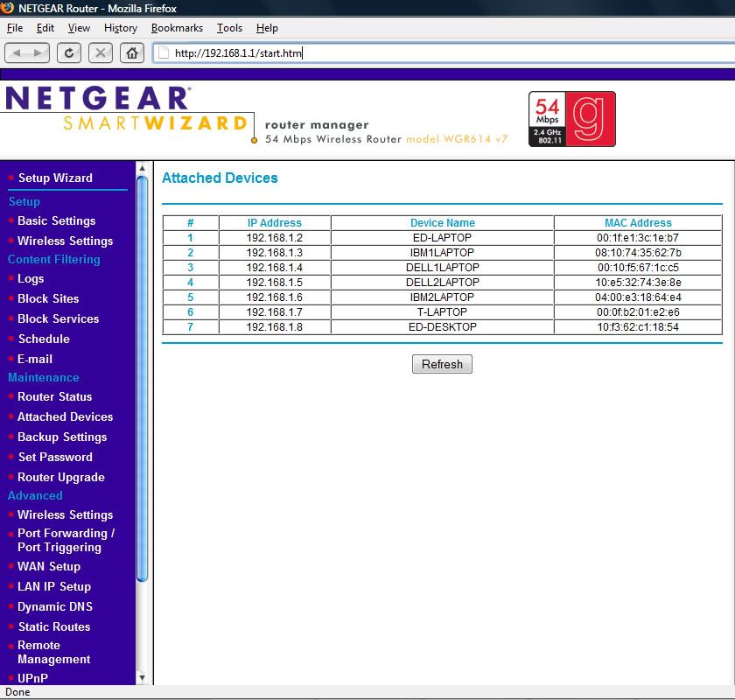The height and width of the screenshot is (700, 735).
Task: Open the History menu
Action: pyautogui.click(x=121, y=28)
